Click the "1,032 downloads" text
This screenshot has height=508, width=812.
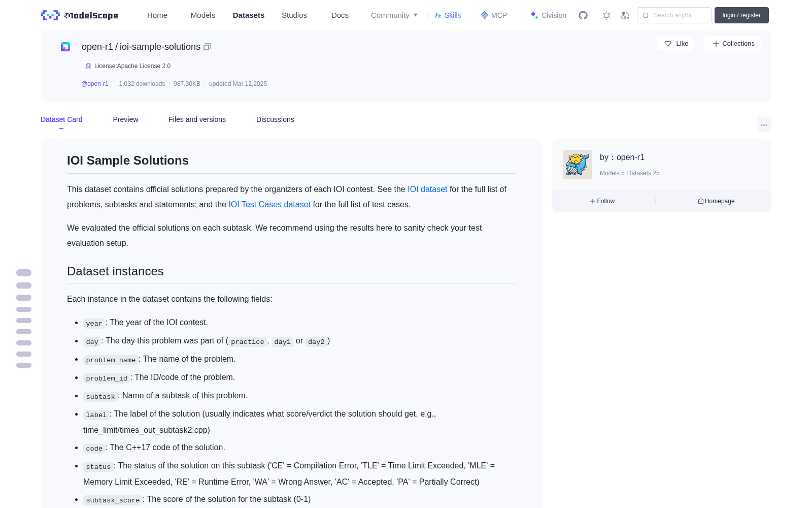(x=142, y=84)
